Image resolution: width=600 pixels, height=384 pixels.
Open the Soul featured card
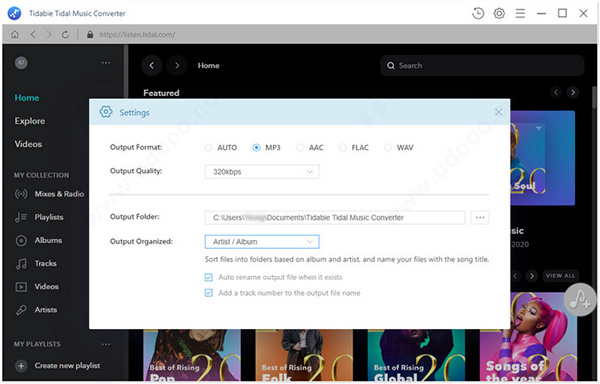543,158
